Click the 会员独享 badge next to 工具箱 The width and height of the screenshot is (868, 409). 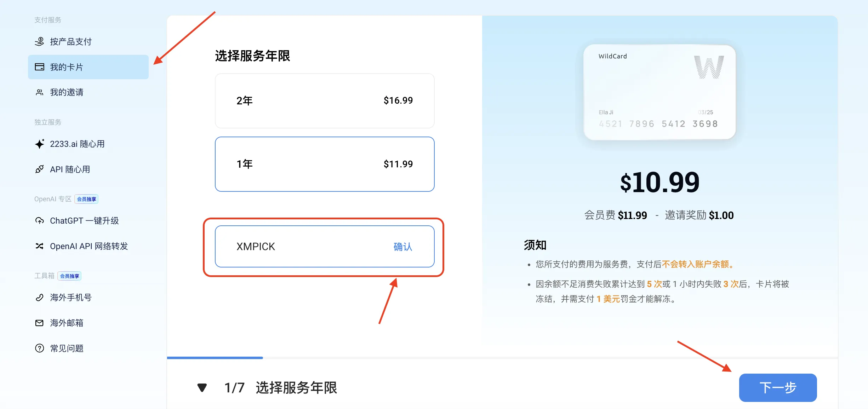coord(69,276)
